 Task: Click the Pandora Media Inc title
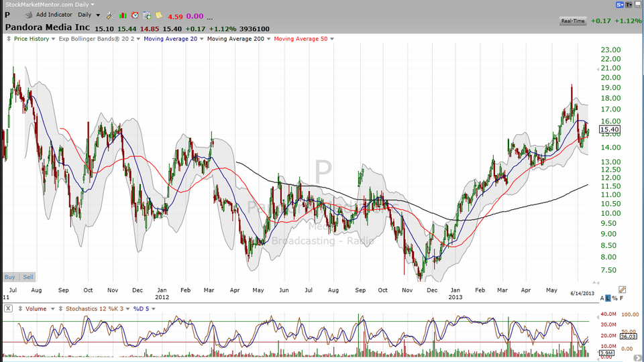(47, 27)
